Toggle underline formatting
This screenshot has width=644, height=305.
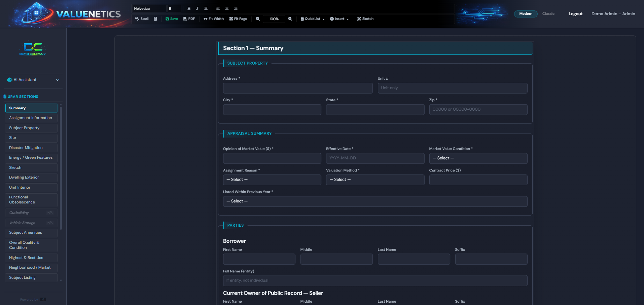(x=206, y=8)
